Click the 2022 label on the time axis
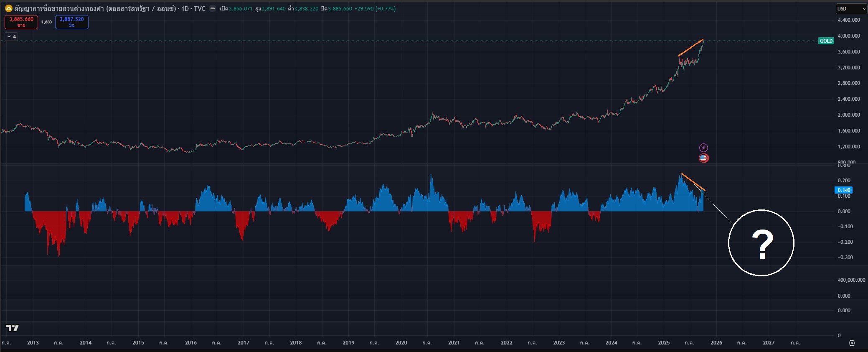Screen dimensions: 868x352 (x=507, y=343)
